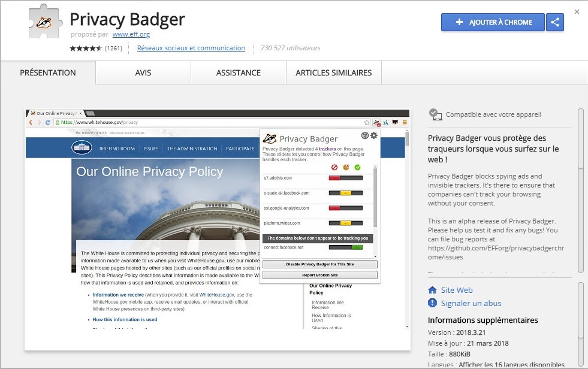The width and height of the screenshot is (588, 369).
Task: Click the star rating icons
Action: [x=86, y=48]
